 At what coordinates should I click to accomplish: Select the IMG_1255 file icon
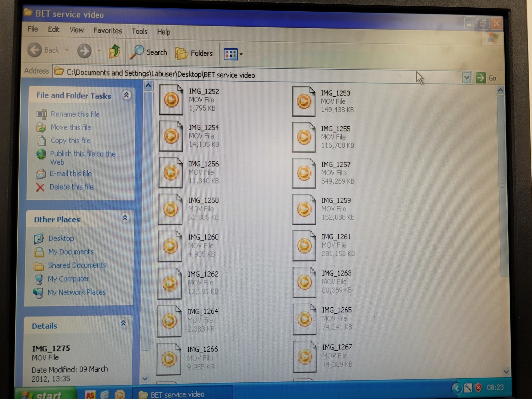pos(304,137)
